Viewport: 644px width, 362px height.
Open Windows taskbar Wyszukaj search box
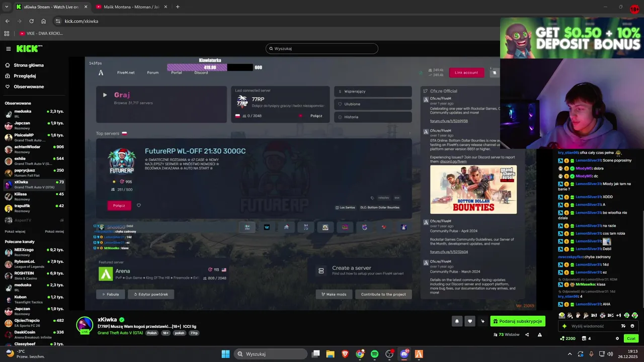click(x=272, y=354)
